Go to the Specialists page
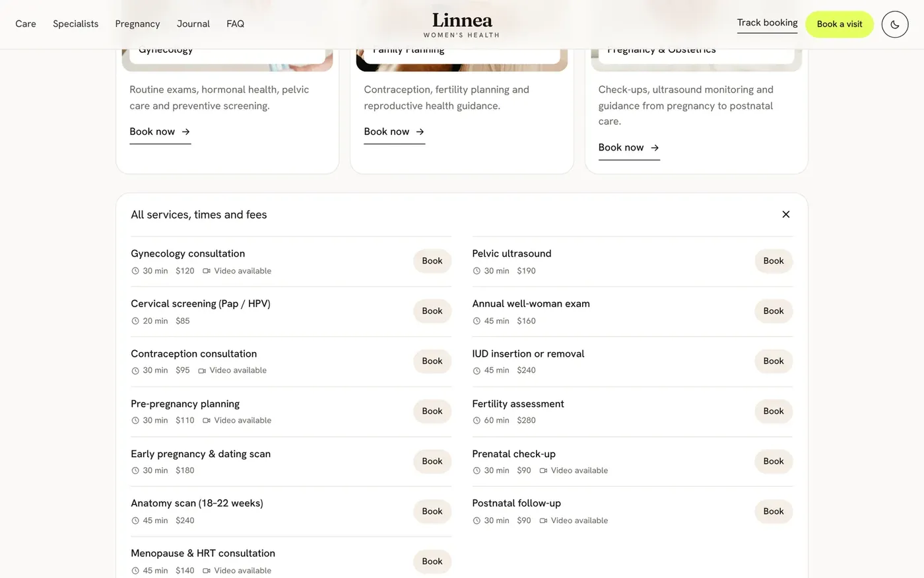Image resolution: width=924 pixels, height=578 pixels. [x=75, y=24]
